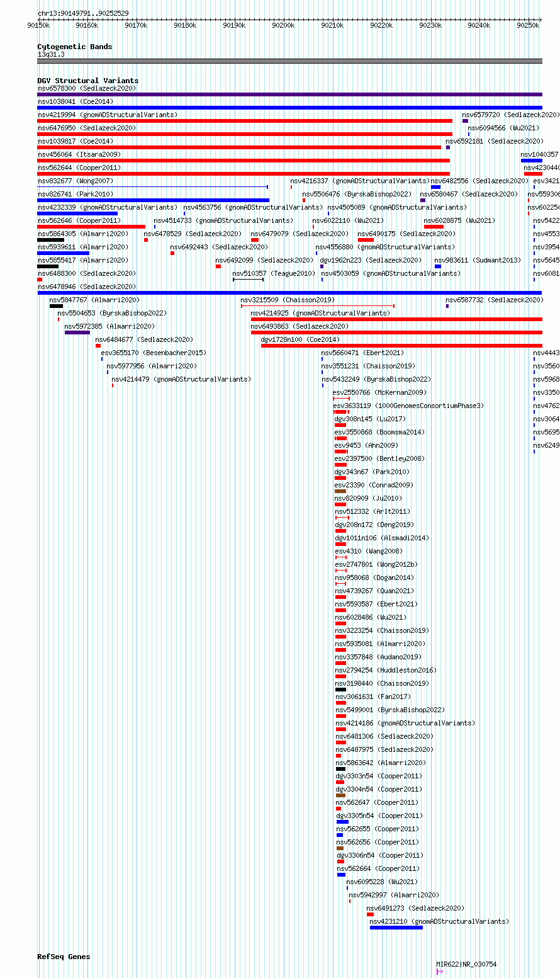The width and height of the screenshot is (560, 978).
Task: Select the nsv958068 (Dogan2014) label
Action: point(374,577)
